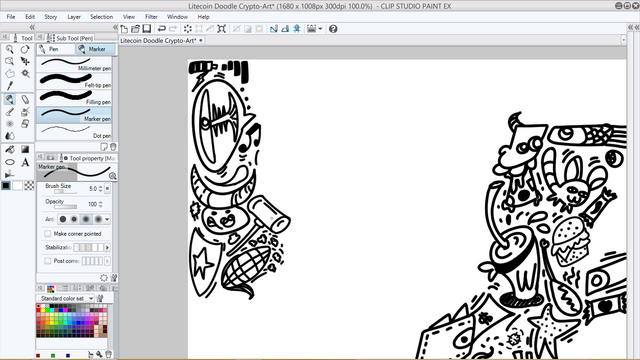Screen dimensions: 640x360
Task: Open the Brush Size dynamics button
Action: (x=107, y=189)
